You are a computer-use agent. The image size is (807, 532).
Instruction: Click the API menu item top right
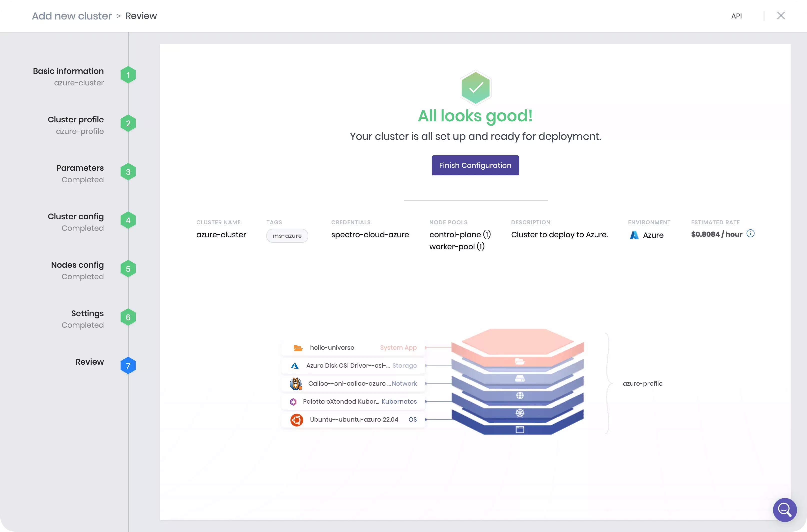click(x=737, y=16)
